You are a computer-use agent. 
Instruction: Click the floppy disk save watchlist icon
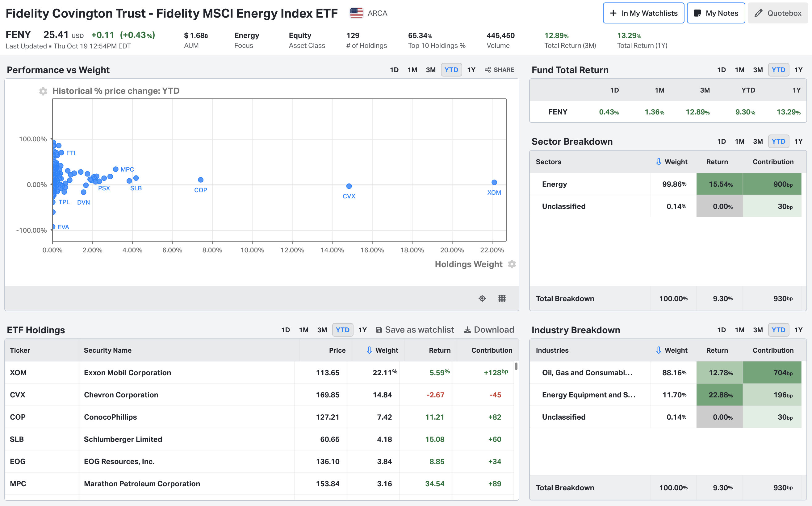(379, 330)
